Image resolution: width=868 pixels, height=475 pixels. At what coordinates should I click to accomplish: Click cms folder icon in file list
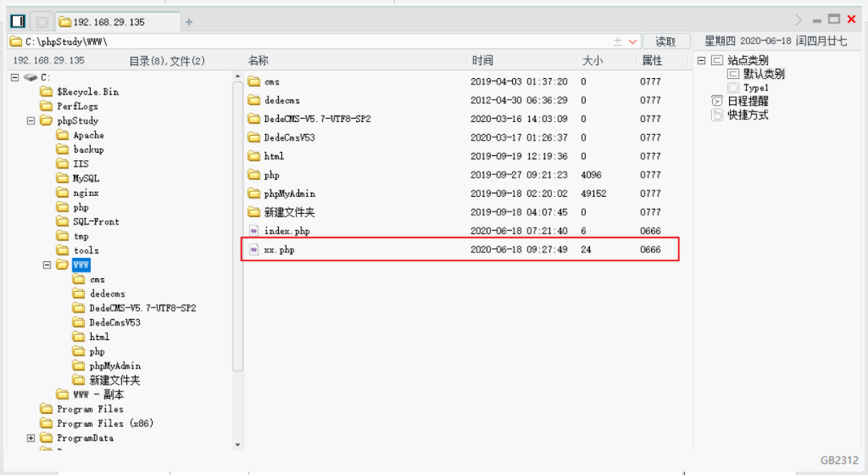click(254, 81)
